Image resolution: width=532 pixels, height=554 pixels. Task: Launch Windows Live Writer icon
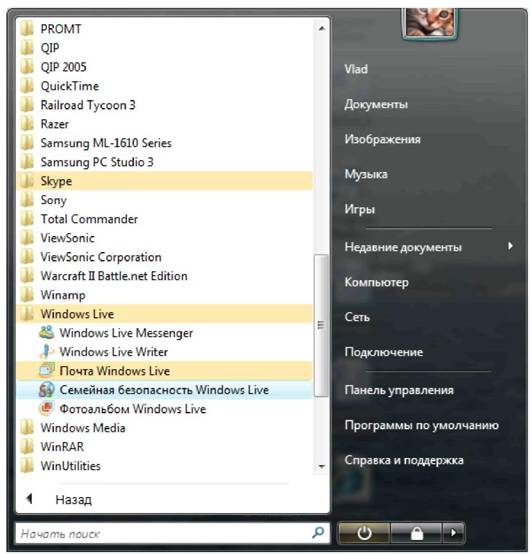click(46, 352)
